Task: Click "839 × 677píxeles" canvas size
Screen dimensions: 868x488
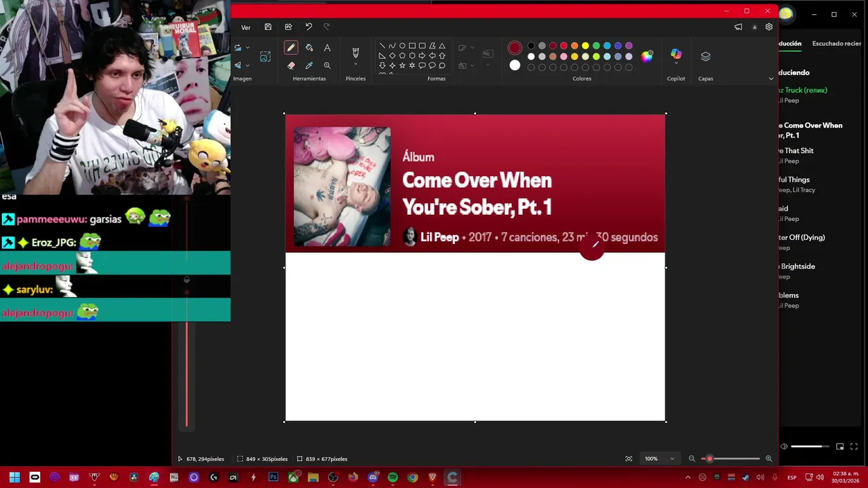Action: point(326,459)
